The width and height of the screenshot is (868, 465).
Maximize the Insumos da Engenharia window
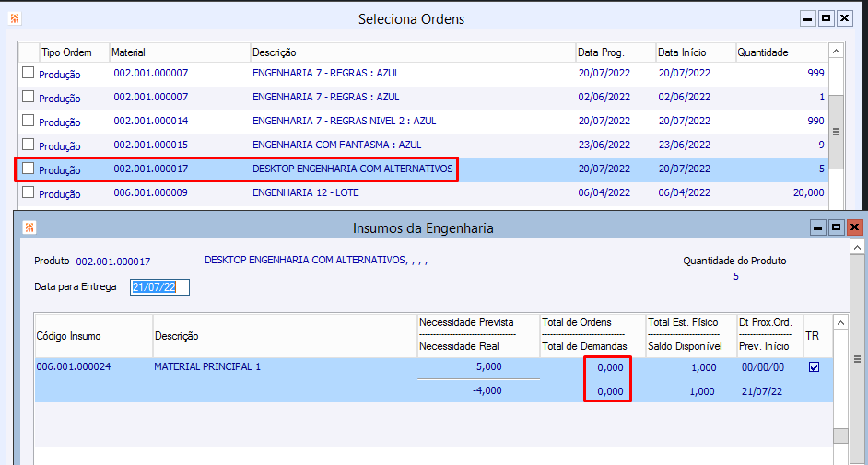click(x=836, y=227)
